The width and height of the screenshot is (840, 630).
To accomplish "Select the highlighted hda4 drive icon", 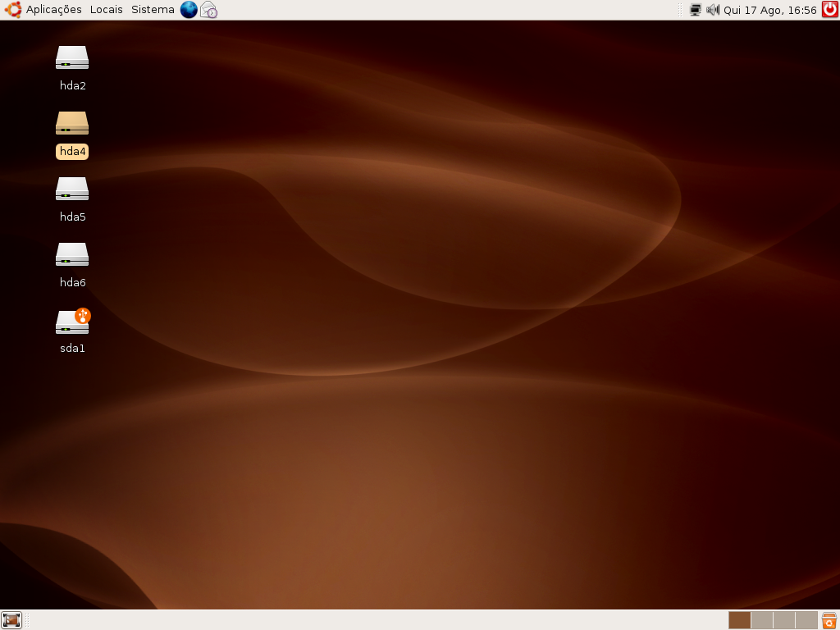I will pyautogui.click(x=72, y=123).
